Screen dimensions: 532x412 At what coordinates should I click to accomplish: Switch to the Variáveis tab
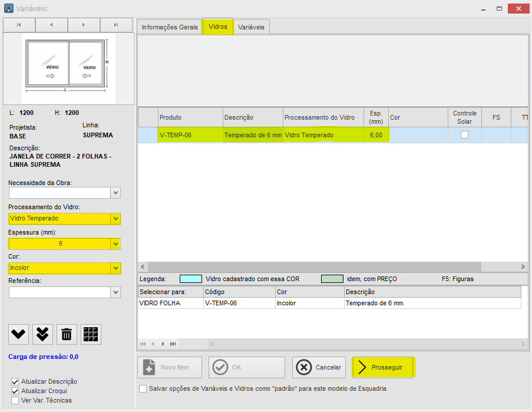click(x=252, y=27)
